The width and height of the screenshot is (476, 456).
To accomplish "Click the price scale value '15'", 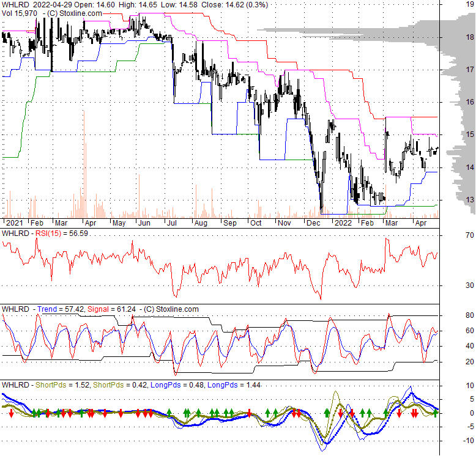I will pos(470,134).
